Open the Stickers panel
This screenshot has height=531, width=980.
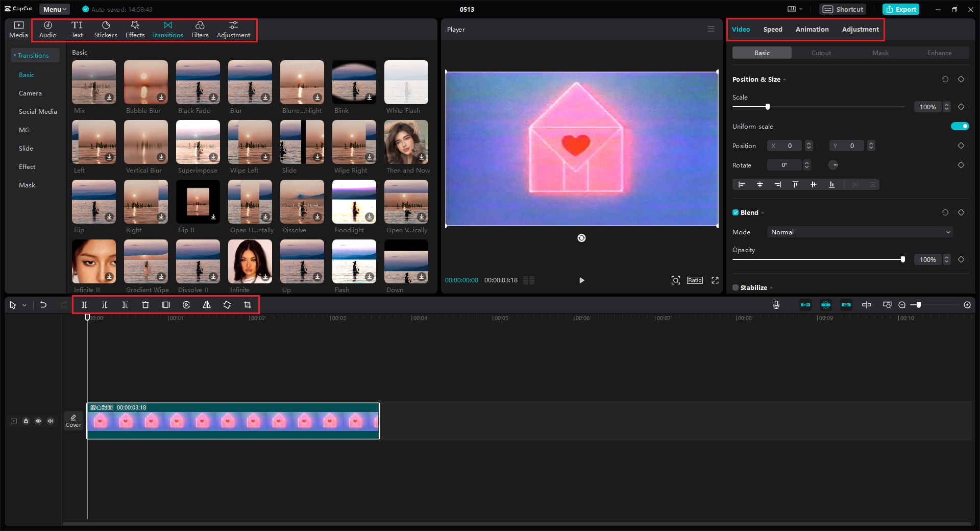tap(106, 29)
